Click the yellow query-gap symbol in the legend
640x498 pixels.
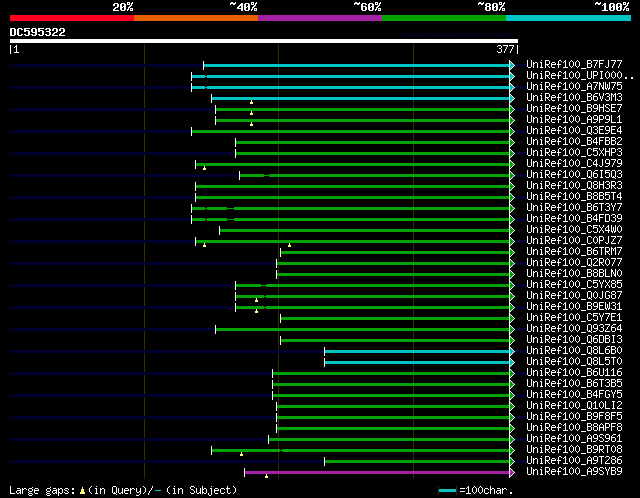tap(82, 490)
